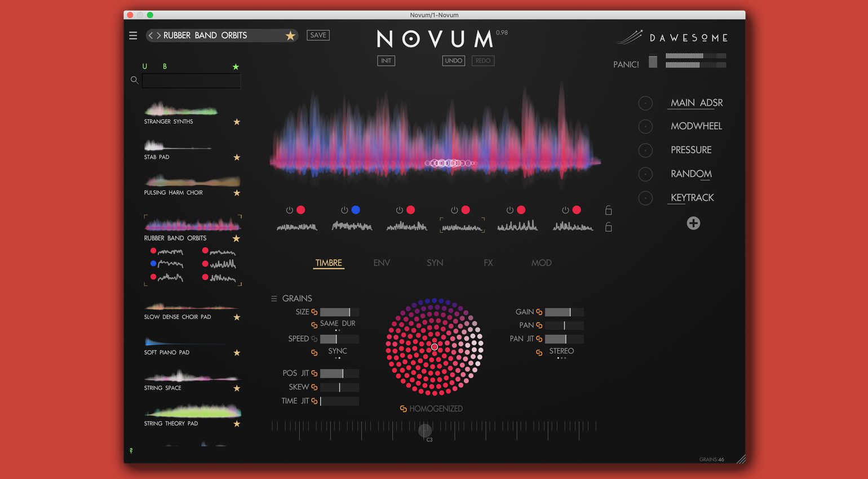Open the PRESSURE modulator
Image resolution: width=868 pixels, height=479 pixels.
tap(691, 150)
